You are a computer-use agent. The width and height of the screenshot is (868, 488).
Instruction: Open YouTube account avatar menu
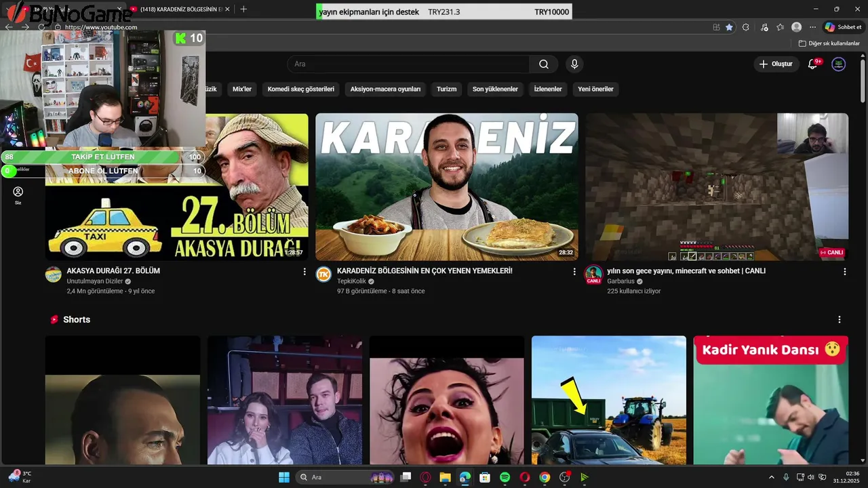coord(839,64)
